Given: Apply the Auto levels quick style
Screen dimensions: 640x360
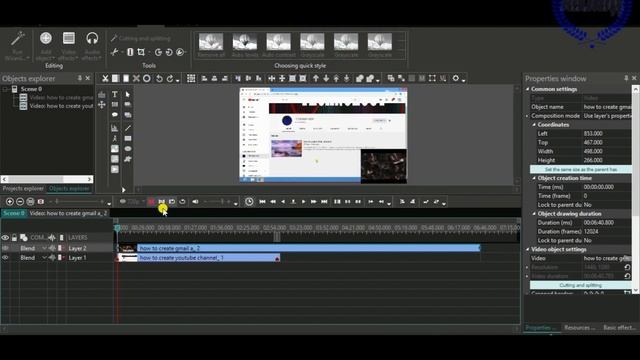Looking at the screenshot, I should coord(245,45).
